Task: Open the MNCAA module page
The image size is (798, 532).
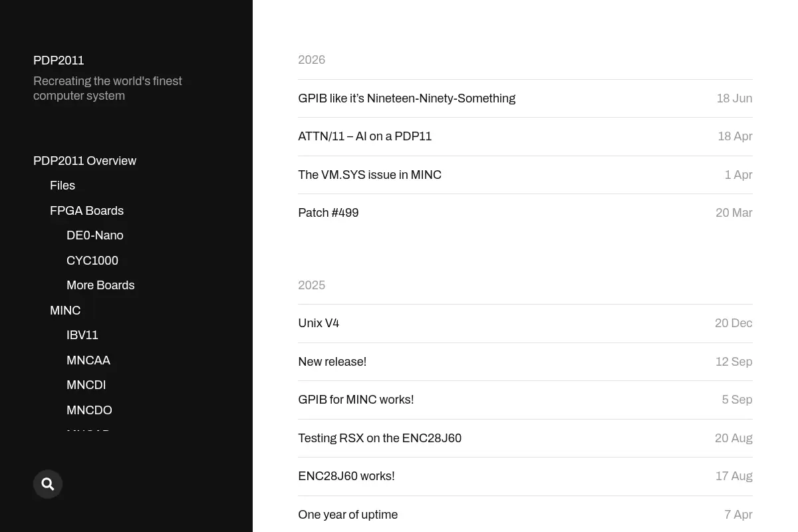Action: tap(88, 360)
